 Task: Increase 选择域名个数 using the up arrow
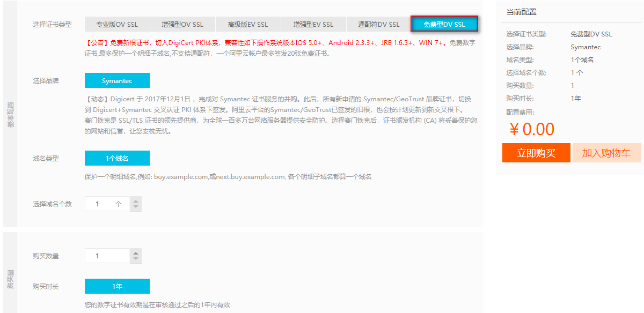click(135, 200)
